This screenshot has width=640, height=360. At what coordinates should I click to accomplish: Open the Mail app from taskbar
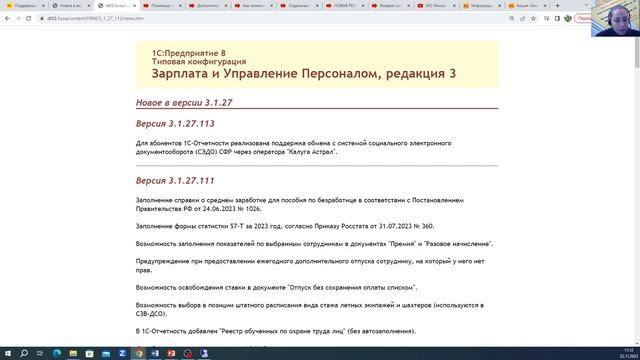pos(106,353)
